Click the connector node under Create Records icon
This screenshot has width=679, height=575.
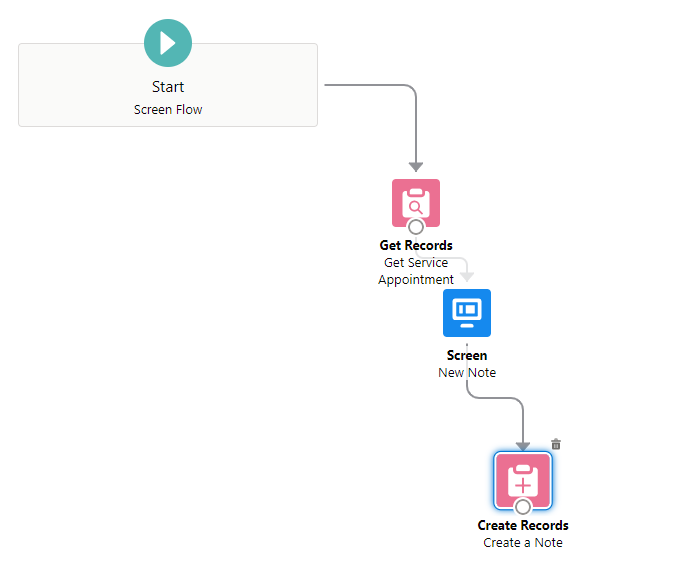coord(523,507)
